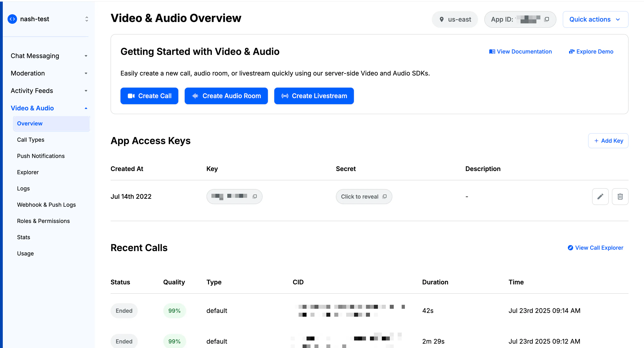
Task: Click the nash-test app logo icon
Action: tap(12, 19)
